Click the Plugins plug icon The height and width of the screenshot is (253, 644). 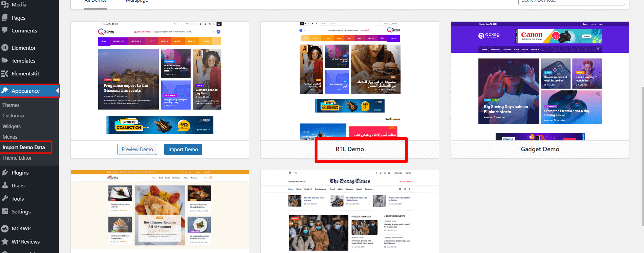click(x=5, y=172)
